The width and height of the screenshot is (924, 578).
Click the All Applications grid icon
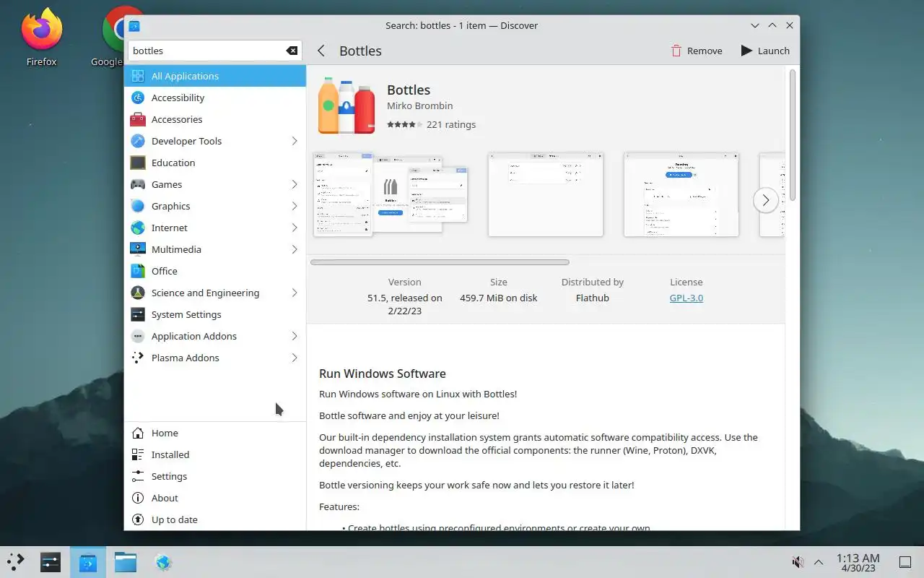click(138, 76)
